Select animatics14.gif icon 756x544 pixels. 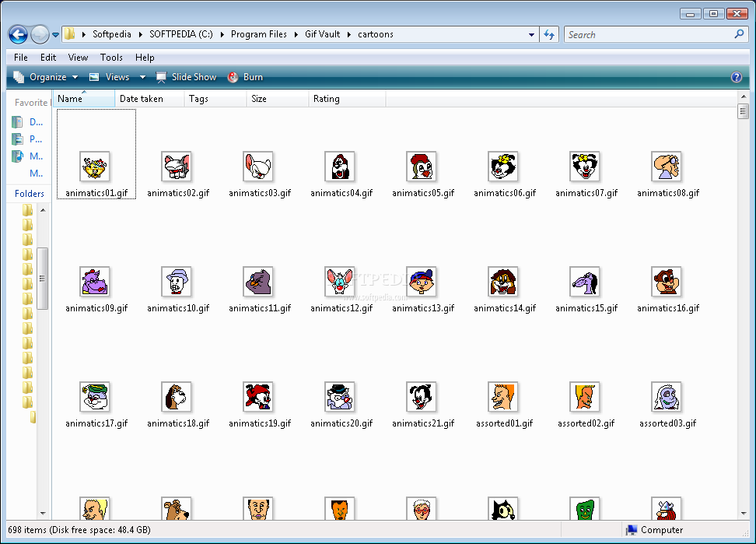coord(503,282)
